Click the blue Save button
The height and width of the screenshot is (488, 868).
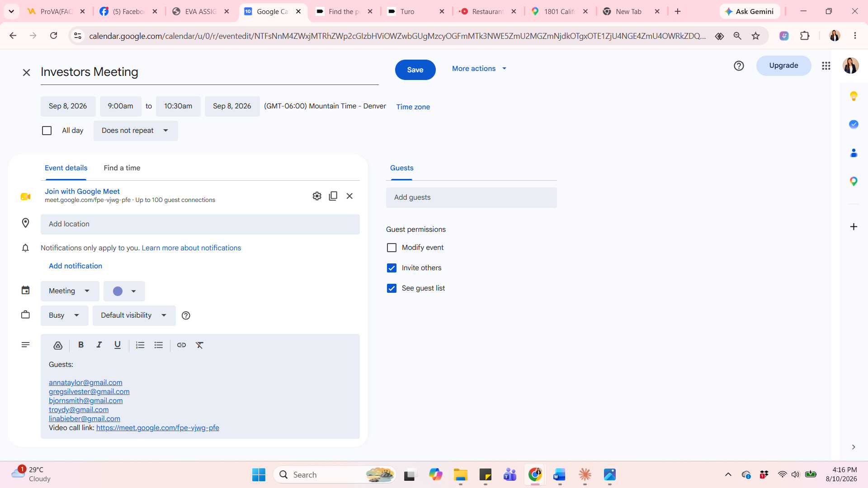point(415,70)
